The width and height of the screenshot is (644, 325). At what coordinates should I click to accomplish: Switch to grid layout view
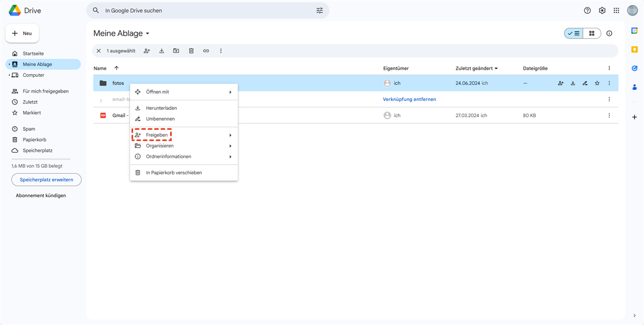pyautogui.click(x=592, y=33)
